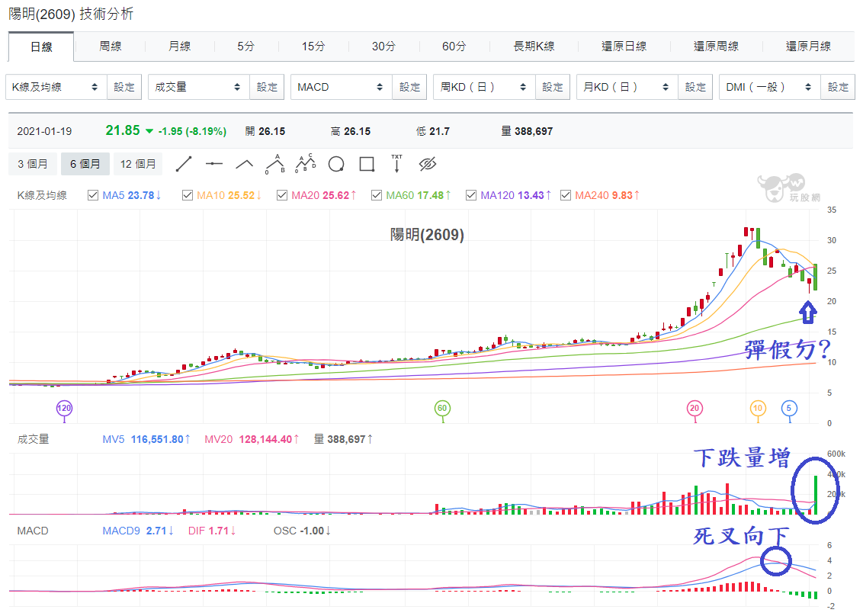863x616 pixels.
Task: Switch to the 30分 tab
Action: 383,47
